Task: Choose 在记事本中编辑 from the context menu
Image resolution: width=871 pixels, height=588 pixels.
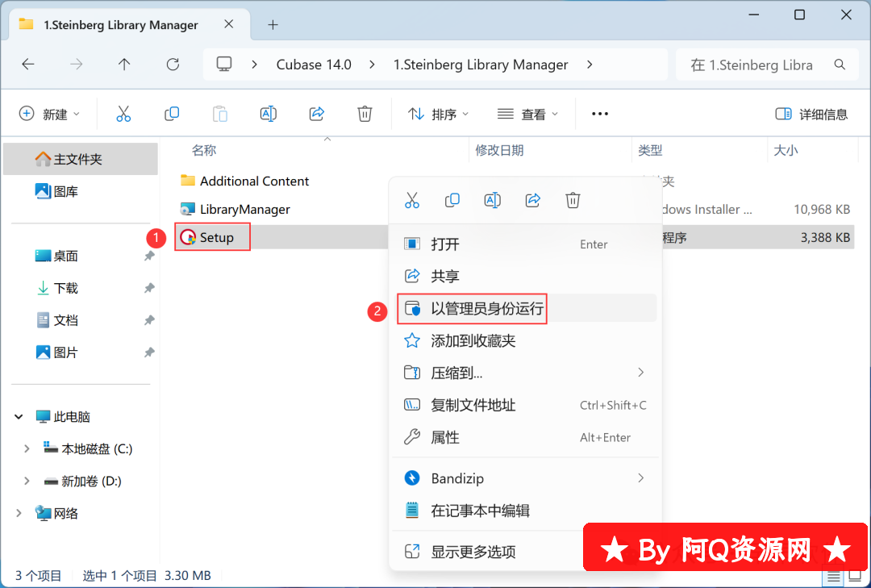Action: (x=527, y=511)
